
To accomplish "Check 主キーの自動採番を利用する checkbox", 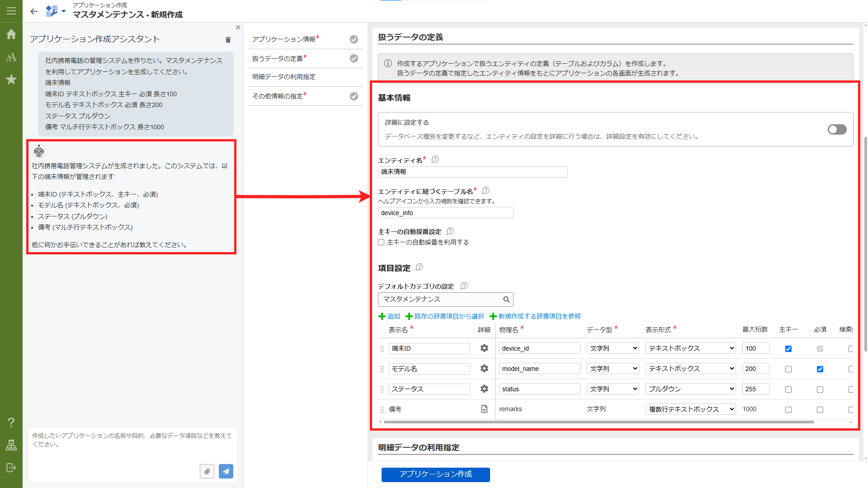I will click(381, 242).
